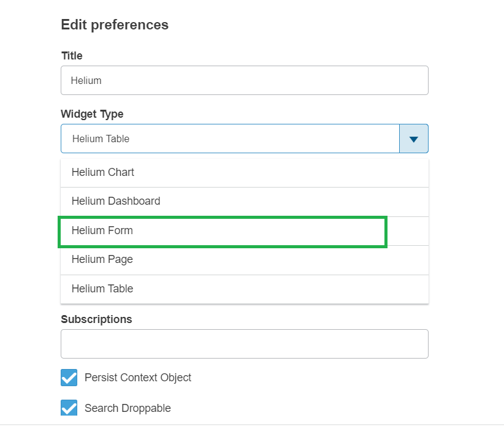Screen dimensions: 504x426
Task: Click the word Helium in the Title box
Action: tap(86, 80)
